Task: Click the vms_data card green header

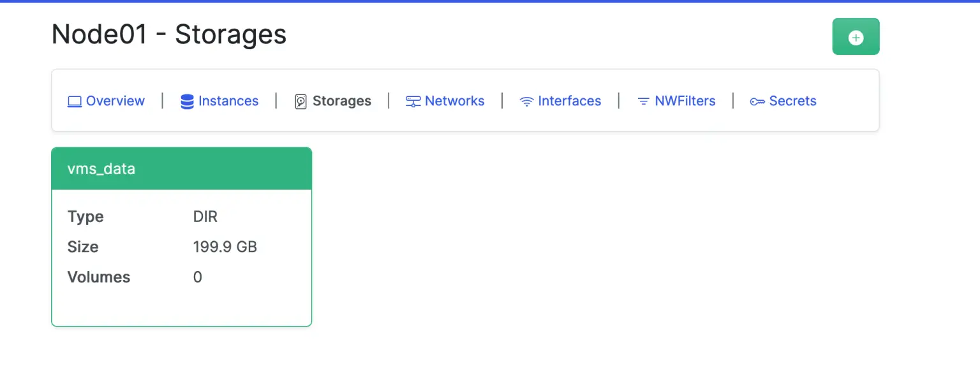Action: pos(181,168)
